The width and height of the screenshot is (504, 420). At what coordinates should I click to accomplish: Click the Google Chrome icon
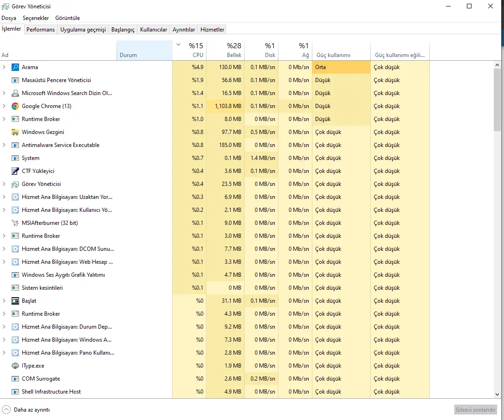15,106
